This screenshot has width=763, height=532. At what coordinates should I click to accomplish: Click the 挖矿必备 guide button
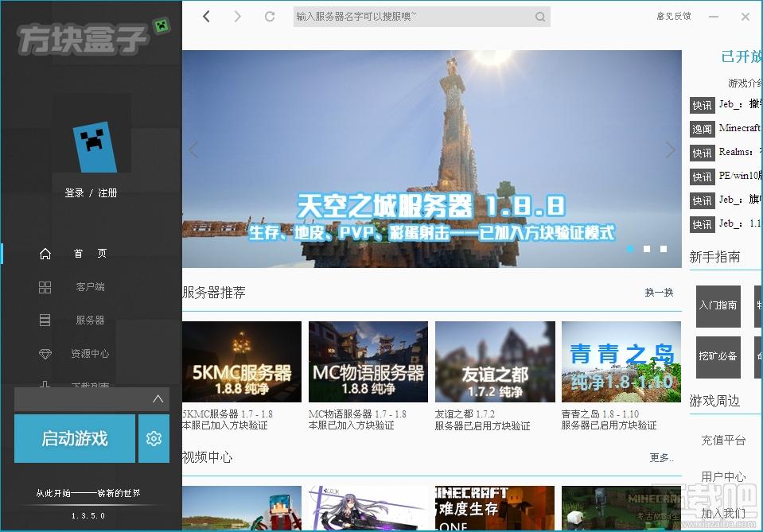718,357
